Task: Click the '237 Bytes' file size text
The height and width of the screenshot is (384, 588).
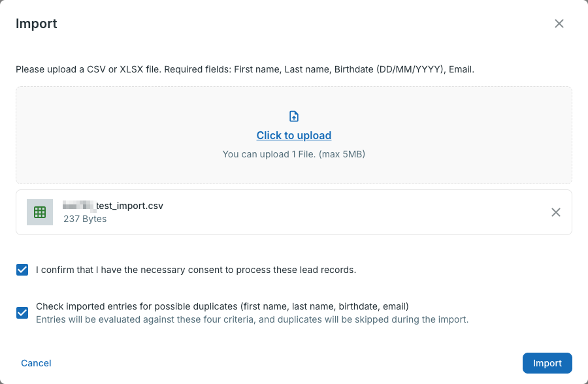Action: pyautogui.click(x=85, y=219)
